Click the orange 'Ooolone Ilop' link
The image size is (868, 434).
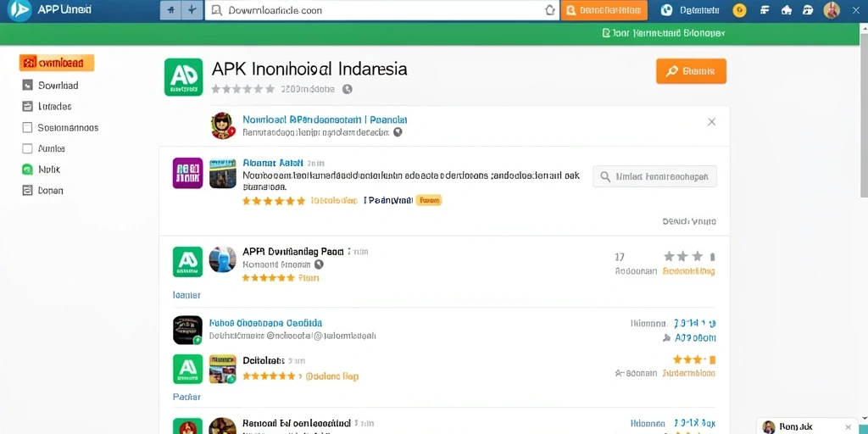pos(332,376)
